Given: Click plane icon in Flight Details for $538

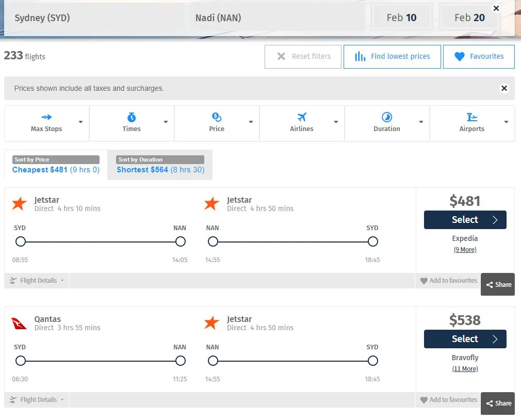Looking at the screenshot, I should (x=13, y=400).
